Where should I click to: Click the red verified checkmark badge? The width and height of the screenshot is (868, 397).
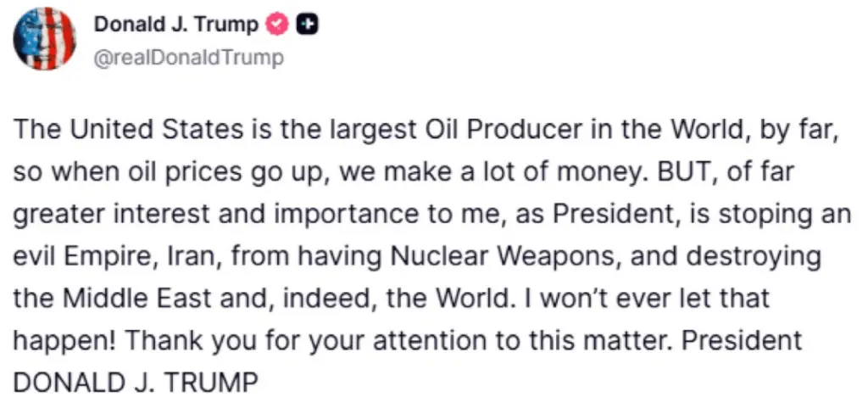278,25
